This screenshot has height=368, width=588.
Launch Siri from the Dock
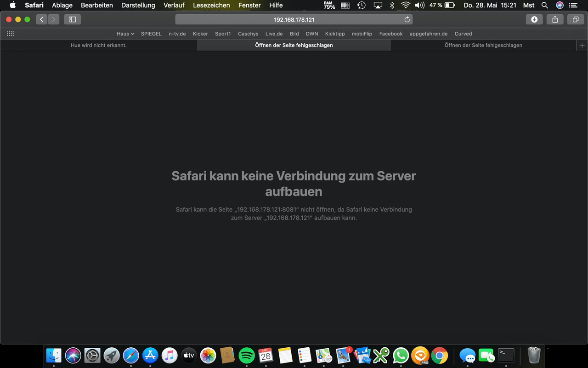pyautogui.click(x=73, y=356)
